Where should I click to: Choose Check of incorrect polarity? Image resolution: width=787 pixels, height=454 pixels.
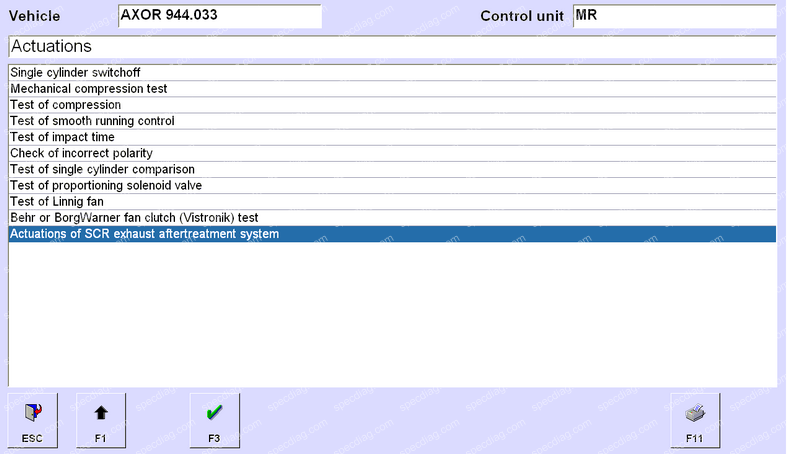(x=81, y=153)
